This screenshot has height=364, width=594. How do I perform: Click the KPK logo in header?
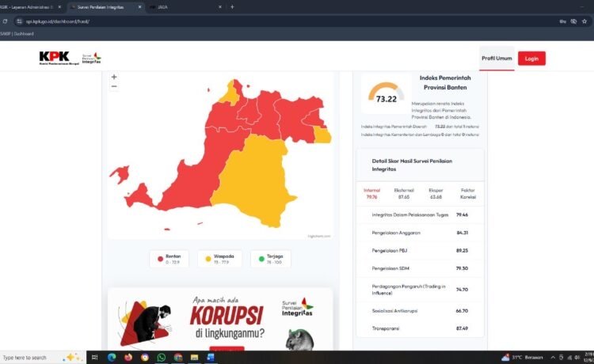pos(54,58)
